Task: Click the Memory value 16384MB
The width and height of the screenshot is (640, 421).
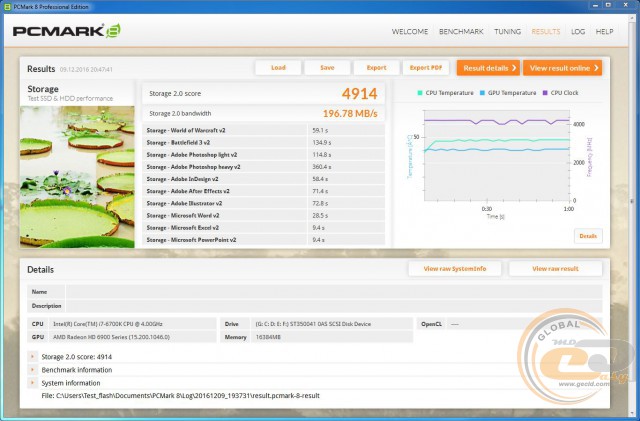Action: [268, 337]
